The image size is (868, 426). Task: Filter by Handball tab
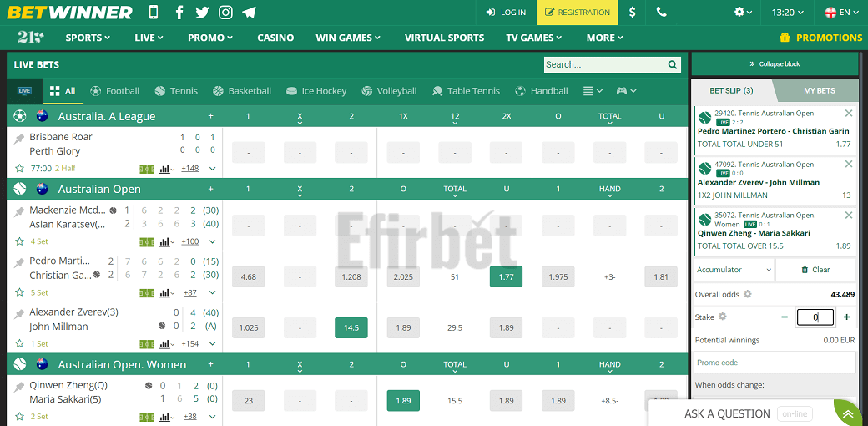point(541,91)
